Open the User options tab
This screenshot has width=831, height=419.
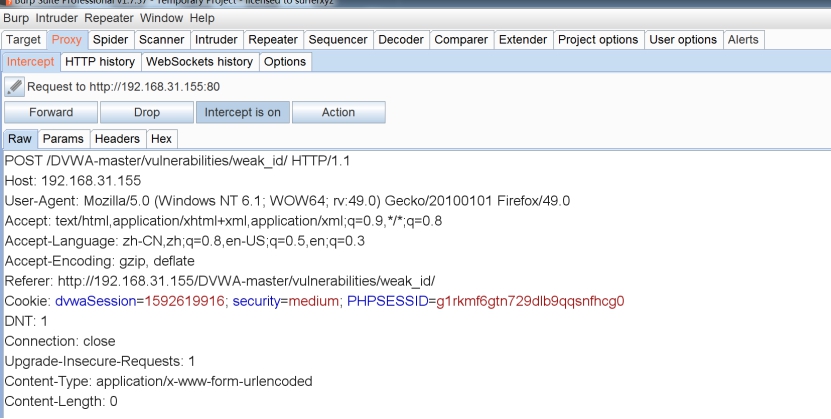point(683,40)
